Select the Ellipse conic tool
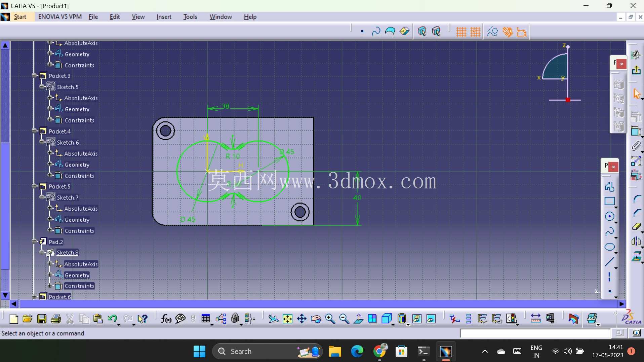The image size is (644, 362). [x=610, y=247]
